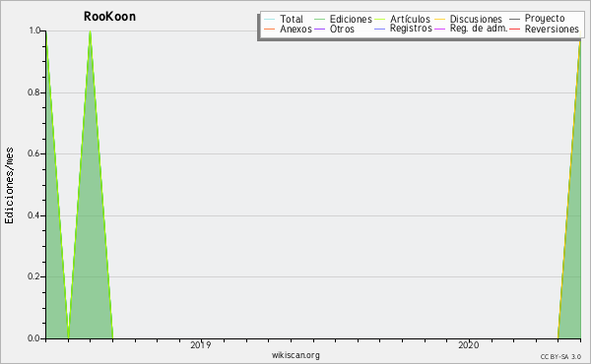Click the 2020 x-axis label
The image size is (591, 364).
pos(469,344)
